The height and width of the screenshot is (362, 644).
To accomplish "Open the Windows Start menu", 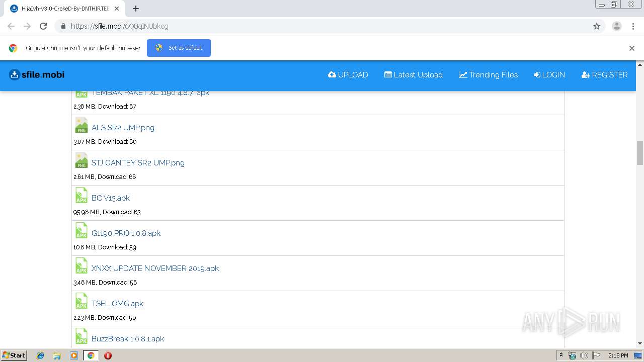I will click(14, 355).
